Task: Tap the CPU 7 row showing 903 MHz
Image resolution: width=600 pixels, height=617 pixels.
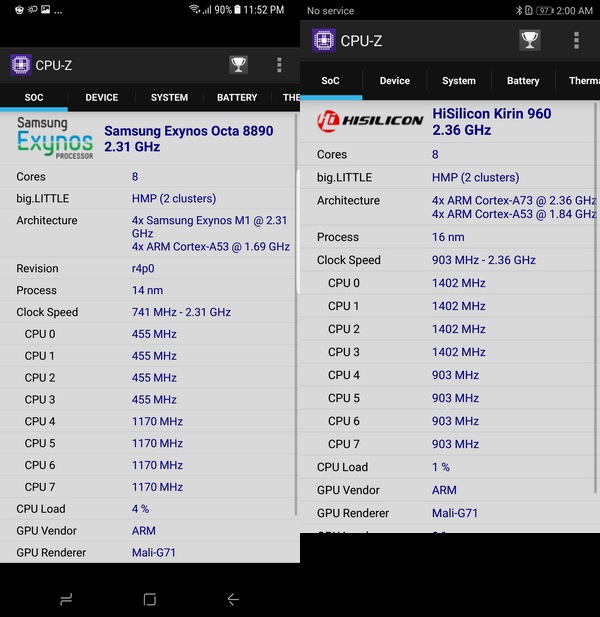Action: pos(448,444)
